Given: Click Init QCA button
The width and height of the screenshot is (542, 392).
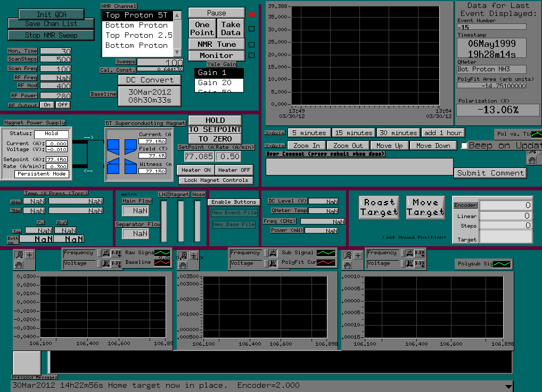Looking at the screenshot, I should pos(51,14).
